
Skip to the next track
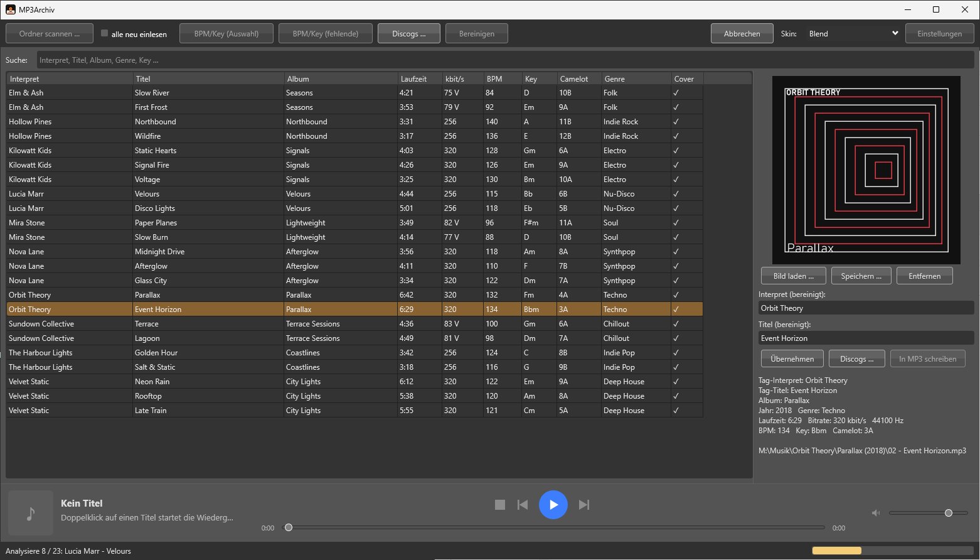pyautogui.click(x=584, y=505)
